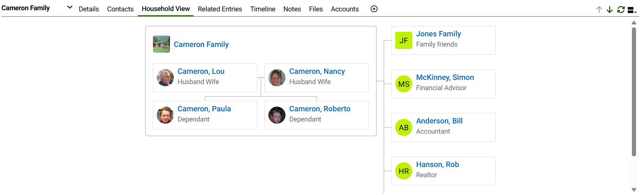
Task: Click the add tab plus icon
Action: [374, 9]
